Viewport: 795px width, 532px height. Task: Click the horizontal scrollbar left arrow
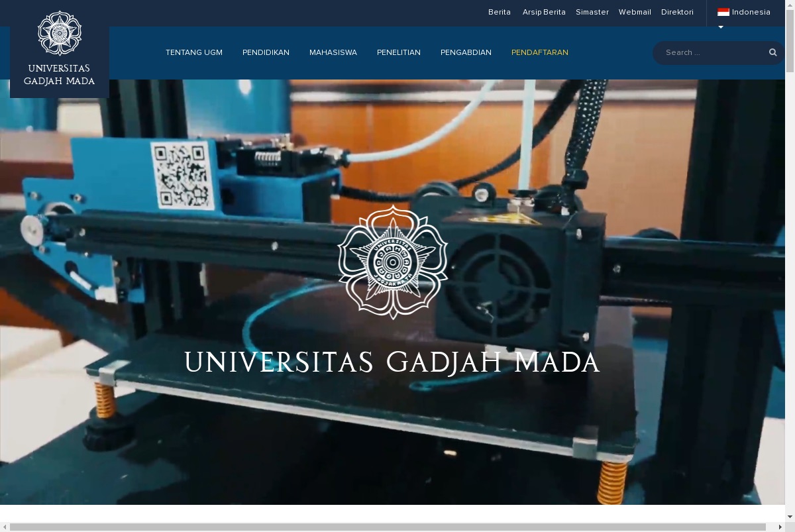5,527
